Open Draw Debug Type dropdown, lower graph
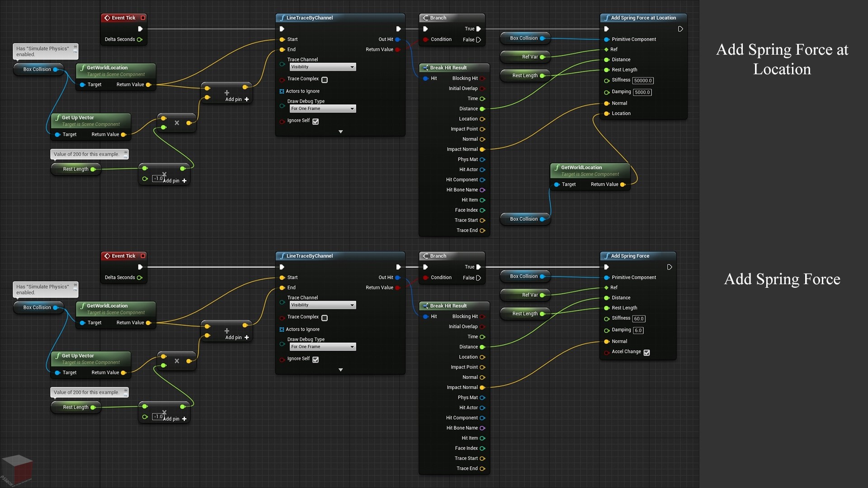Image resolution: width=868 pixels, height=488 pixels. 323,347
